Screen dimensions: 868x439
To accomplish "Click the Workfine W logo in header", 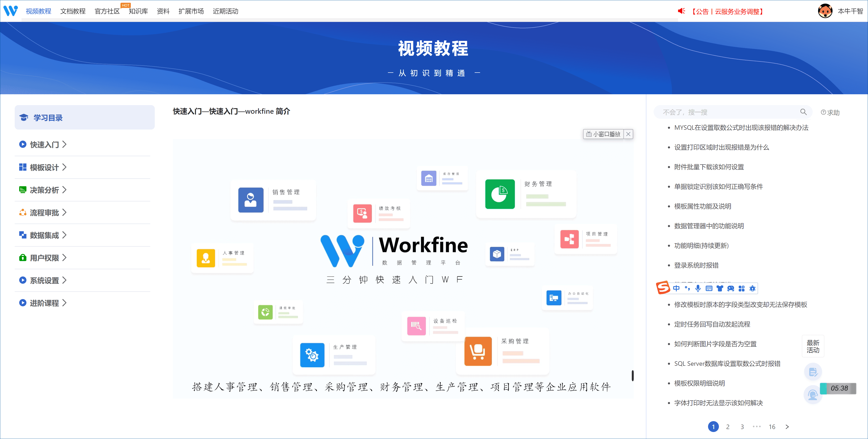I will [x=10, y=11].
